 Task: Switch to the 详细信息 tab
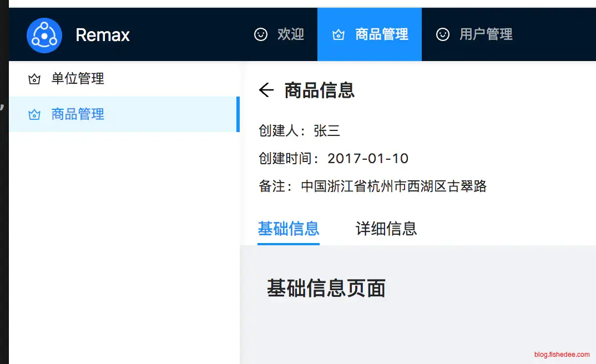(x=386, y=228)
